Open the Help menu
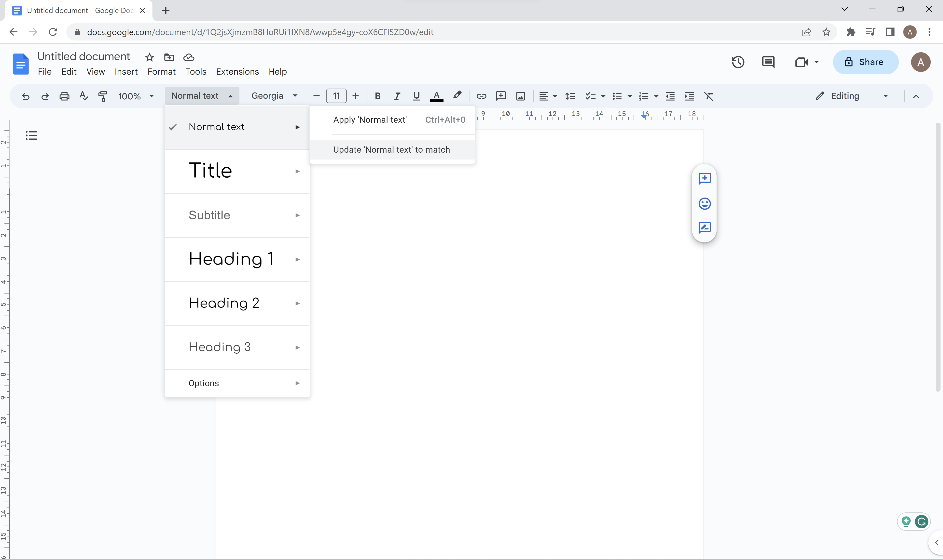This screenshot has width=943, height=560. (x=278, y=72)
